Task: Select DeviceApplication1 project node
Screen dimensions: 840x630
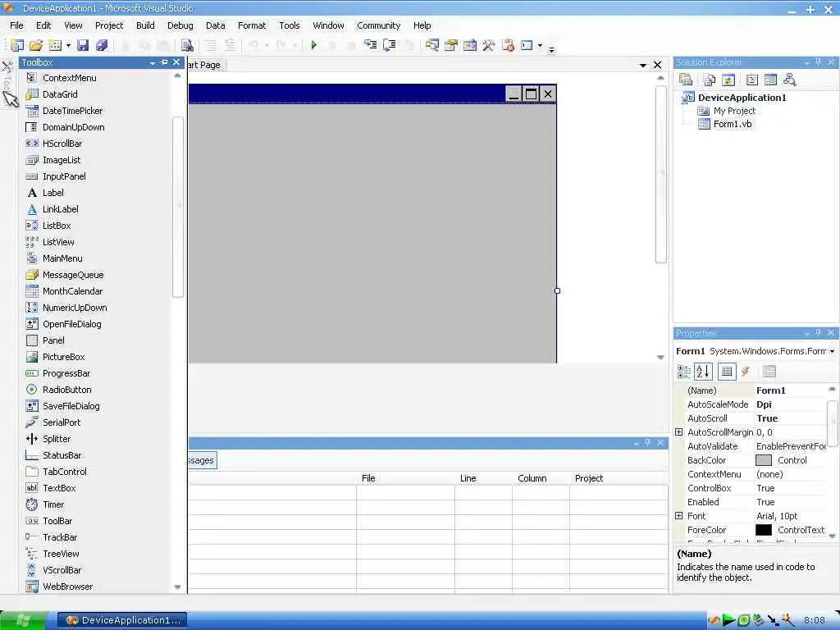Action: (742, 98)
